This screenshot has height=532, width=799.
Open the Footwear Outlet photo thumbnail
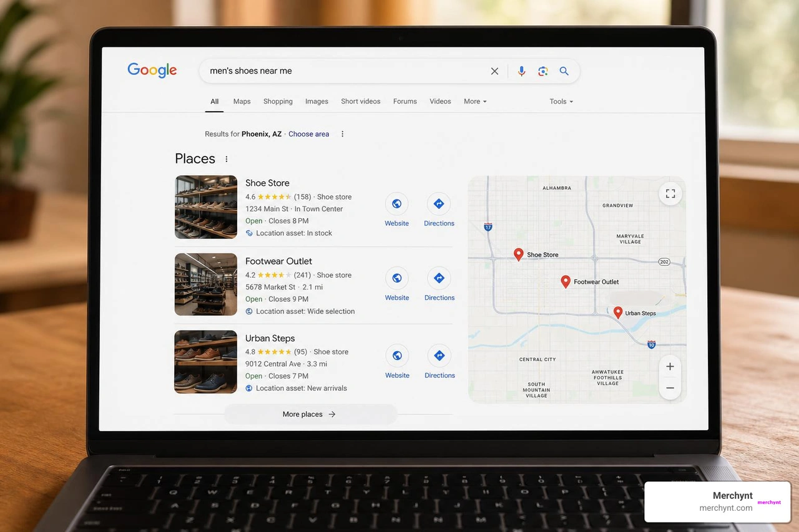(206, 284)
